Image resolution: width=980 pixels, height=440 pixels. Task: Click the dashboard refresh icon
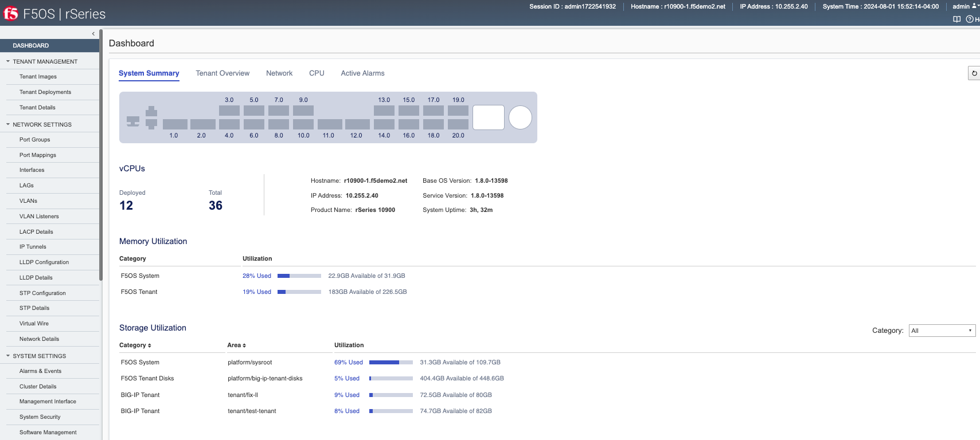[974, 73]
